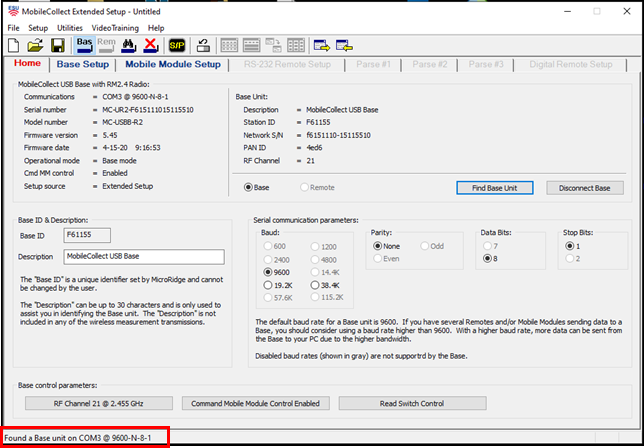Open the Setup menu
Viewport: 644px width, 448px height.
38,28
